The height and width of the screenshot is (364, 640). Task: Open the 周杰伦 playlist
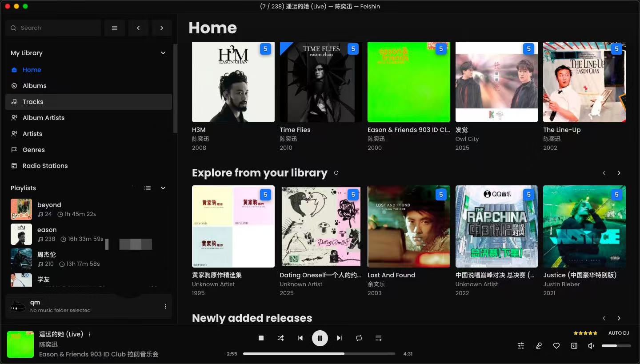tap(89, 259)
